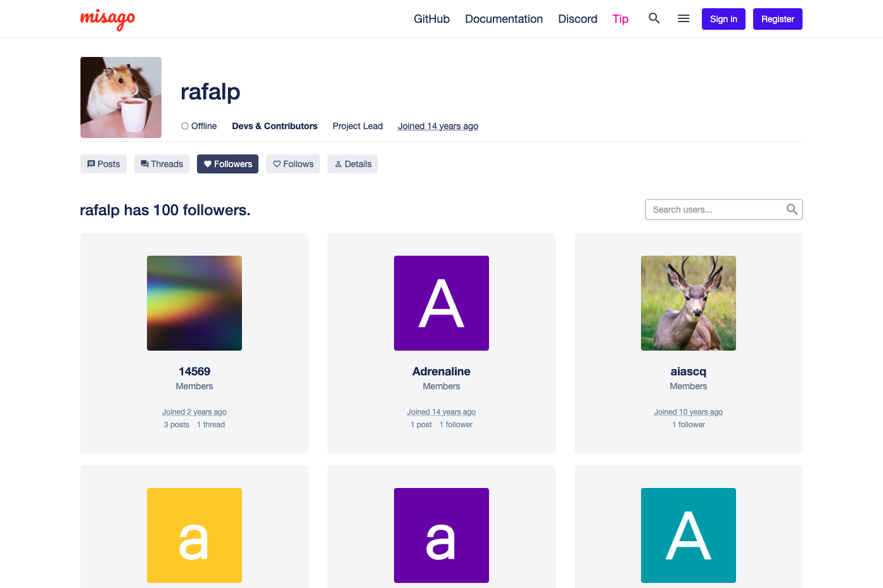
Task: Click the search users magnifier icon
Action: coord(792,210)
